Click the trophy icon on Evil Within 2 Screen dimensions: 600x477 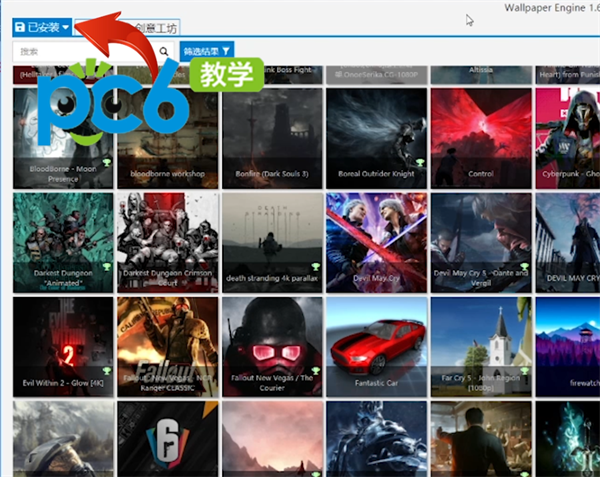tap(106, 371)
